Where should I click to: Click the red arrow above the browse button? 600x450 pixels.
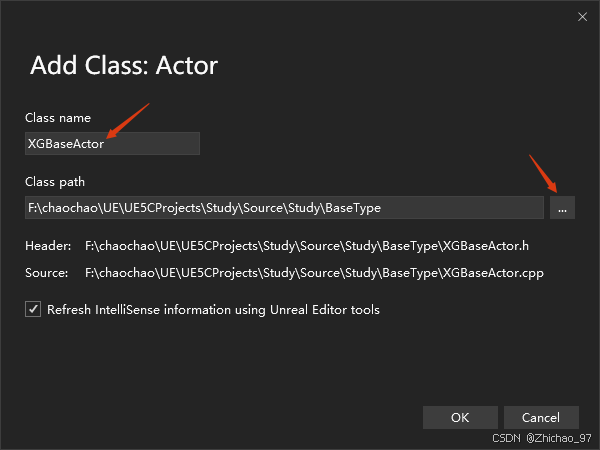(542, 172)
